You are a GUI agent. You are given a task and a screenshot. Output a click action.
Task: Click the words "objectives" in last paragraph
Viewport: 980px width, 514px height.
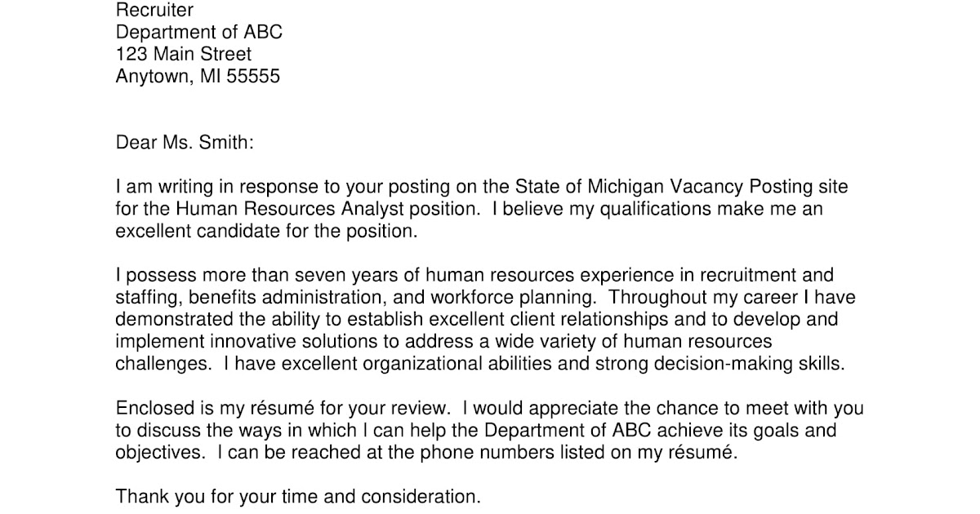159,452
